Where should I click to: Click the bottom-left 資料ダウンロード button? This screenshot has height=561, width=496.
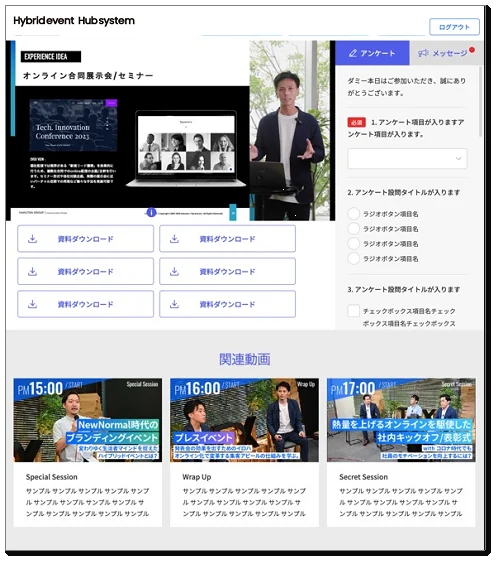[x=86, y=304]
